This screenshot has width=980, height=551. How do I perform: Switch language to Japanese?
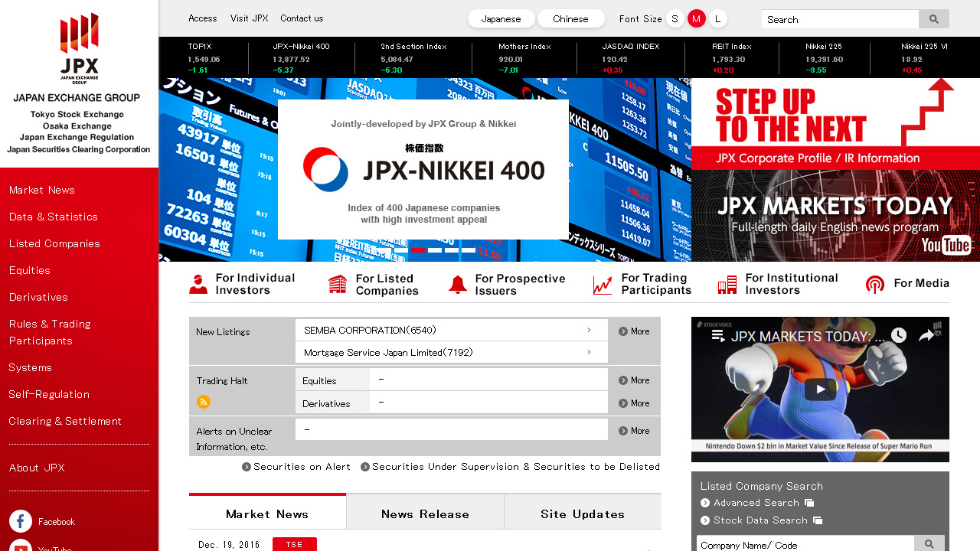pos(501,18)
